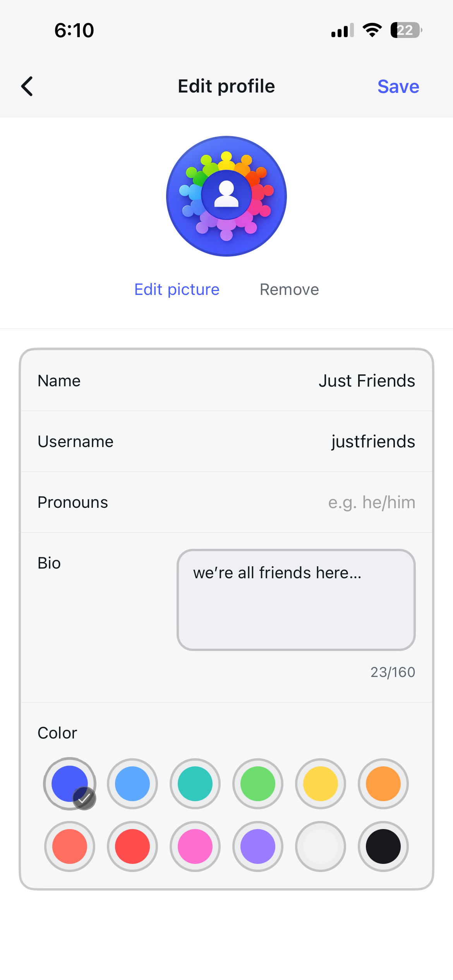Viewport: 453px width, 980px height.
Task: Tap the back arrow icon
Action: click(27, 86)
